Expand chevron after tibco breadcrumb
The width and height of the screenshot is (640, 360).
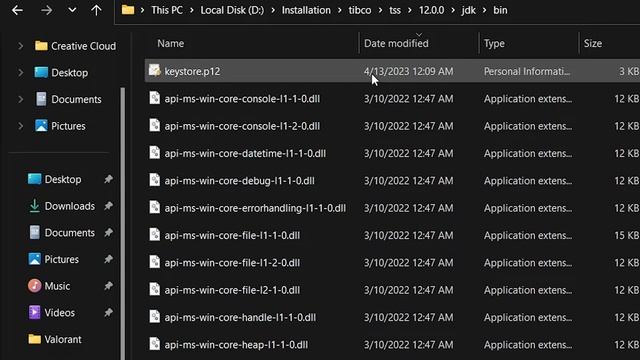point(380,10)
